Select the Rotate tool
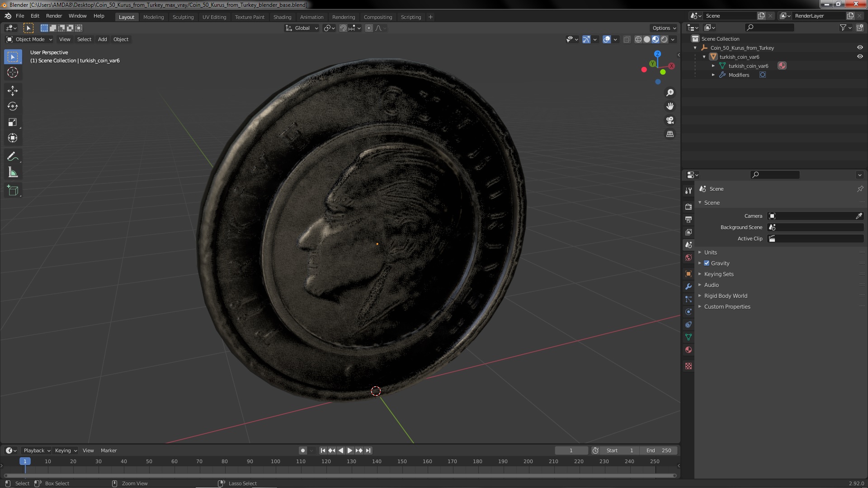Image resolution: width=868 pixels, height=488 pixels. (x=13, y=107)
